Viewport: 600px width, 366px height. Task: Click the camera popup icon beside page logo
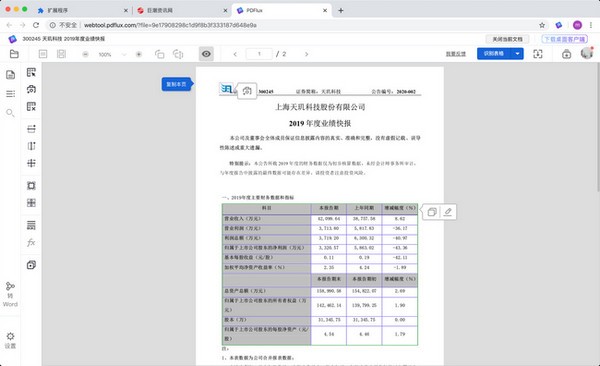247,91
